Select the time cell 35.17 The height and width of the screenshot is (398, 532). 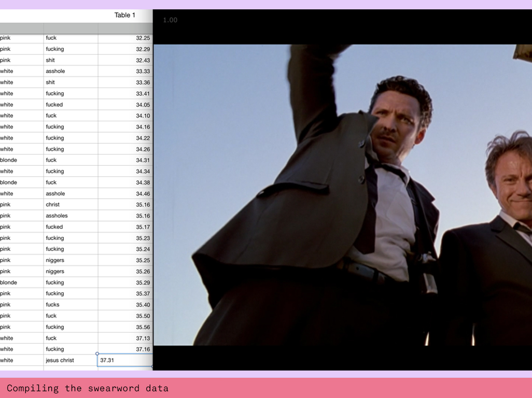(x=125, y=227)
